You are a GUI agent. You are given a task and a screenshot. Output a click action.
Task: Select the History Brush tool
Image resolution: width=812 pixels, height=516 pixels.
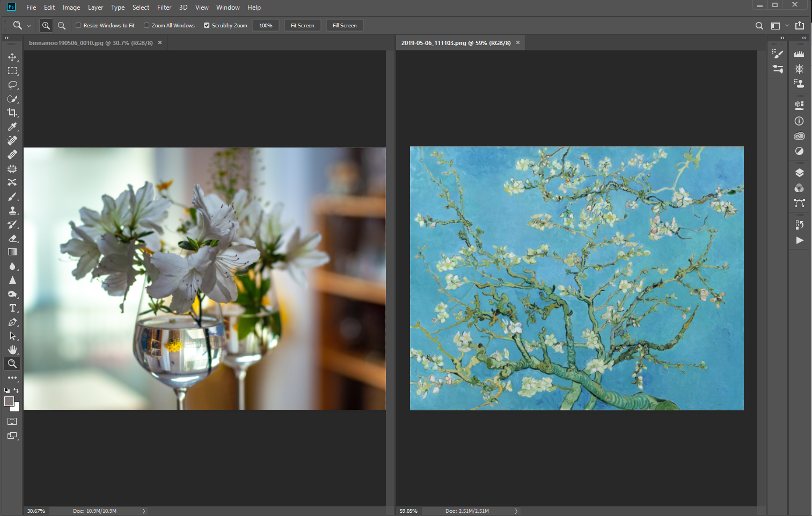pyautogui.click(x=12, y=224)
